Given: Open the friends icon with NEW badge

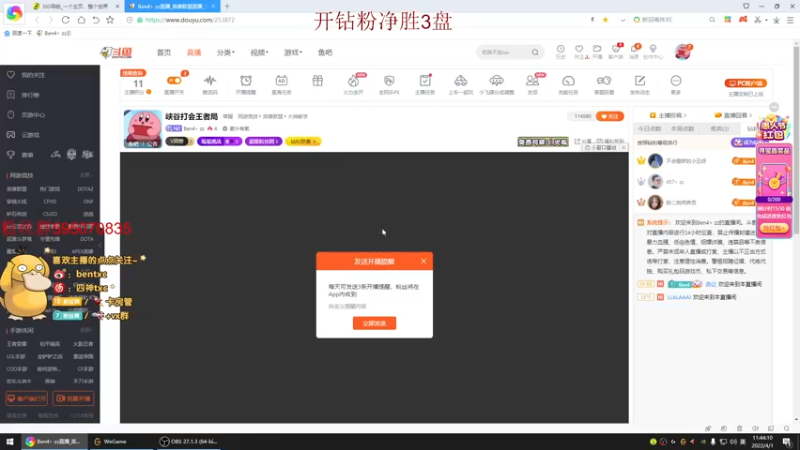Looking at the screenshot, I should pyautogui.click(x=532, y=81).
